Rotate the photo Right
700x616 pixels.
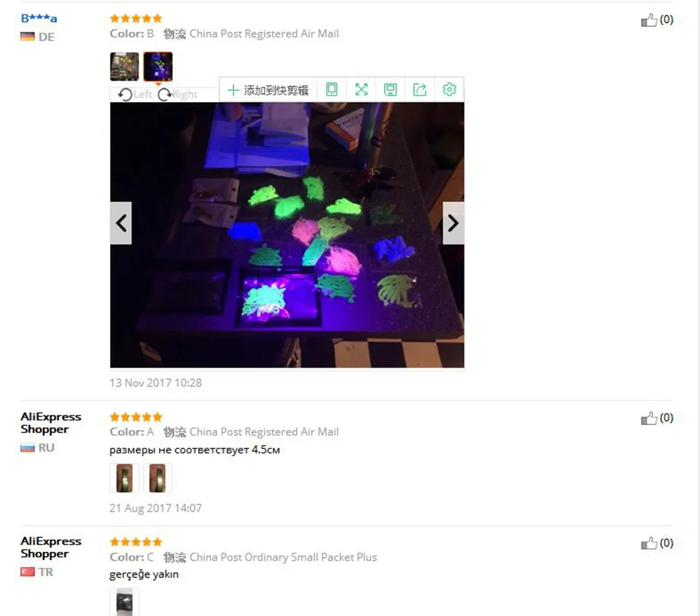coord(178,94)
